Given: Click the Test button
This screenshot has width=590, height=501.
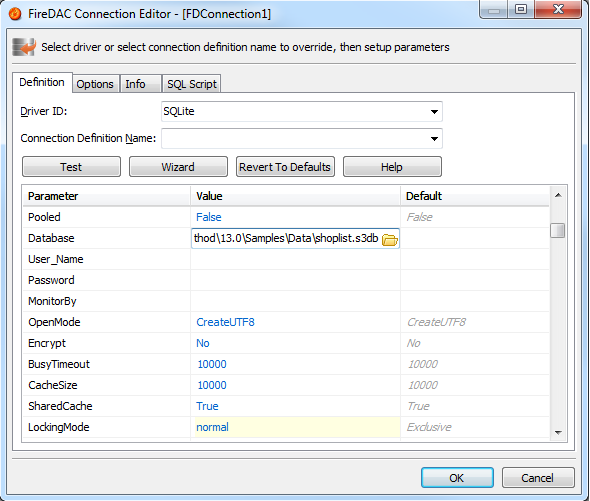Looking at the screenshot, I should [x=71, y=167].
